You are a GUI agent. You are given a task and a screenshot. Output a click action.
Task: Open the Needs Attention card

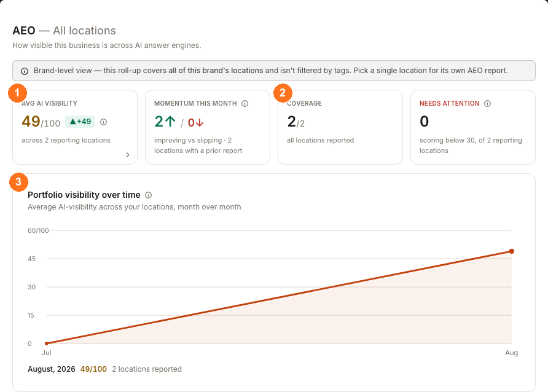473,127
